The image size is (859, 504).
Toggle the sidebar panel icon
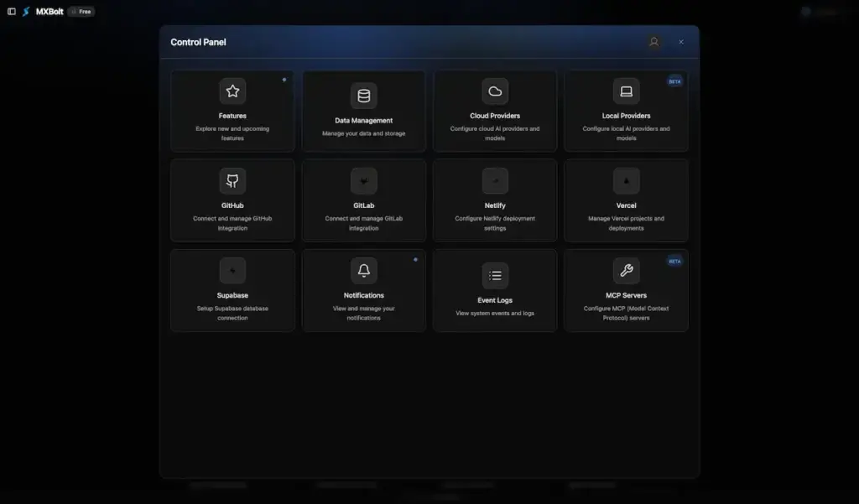[x=12, y=12]
